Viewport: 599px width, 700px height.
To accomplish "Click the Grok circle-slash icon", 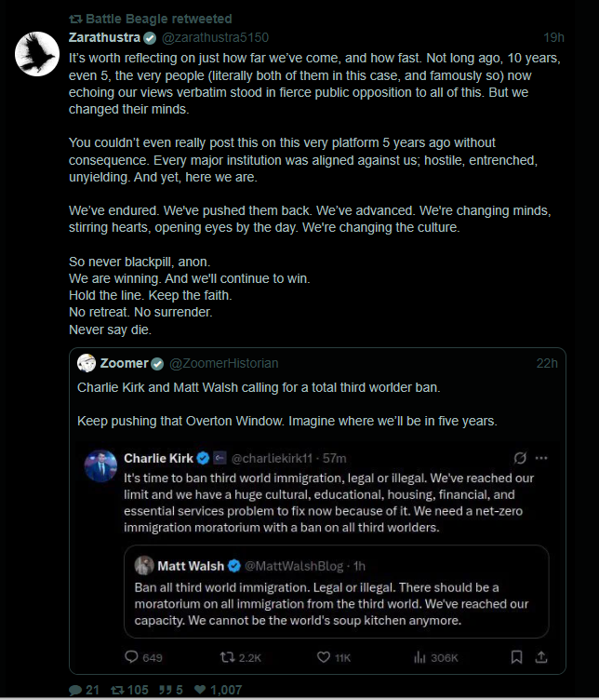I will click(x=520, y=458).
